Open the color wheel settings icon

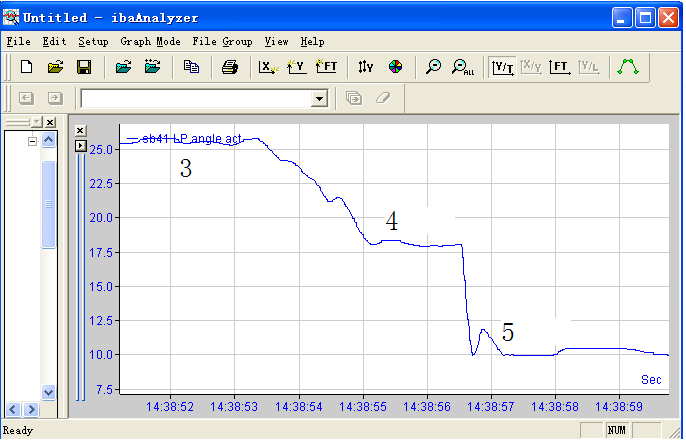pyautogui.click(x=395, y=67)
